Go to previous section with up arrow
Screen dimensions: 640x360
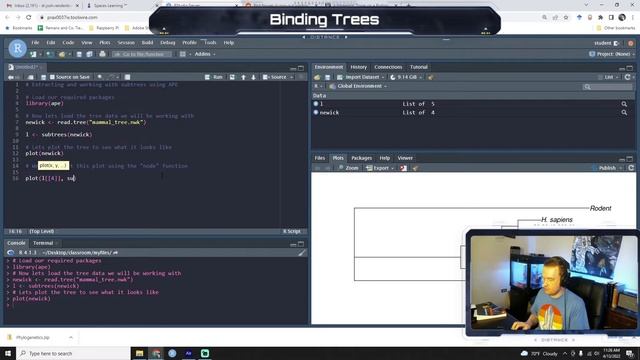(x=243, y=77)
